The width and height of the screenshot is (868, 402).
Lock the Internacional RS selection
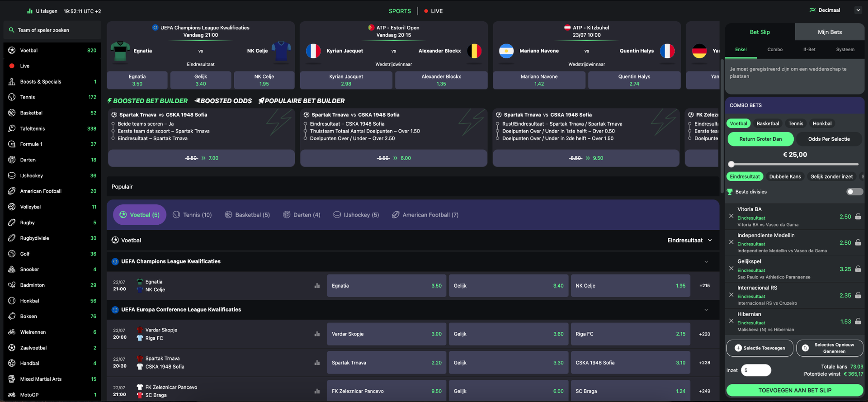click(858, 295)
